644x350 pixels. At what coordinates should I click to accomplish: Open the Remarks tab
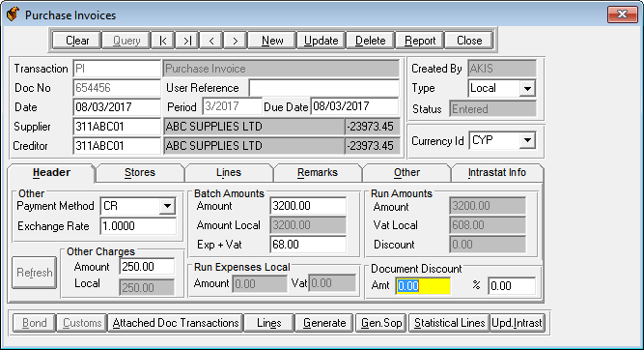click(x=317, y=173)
